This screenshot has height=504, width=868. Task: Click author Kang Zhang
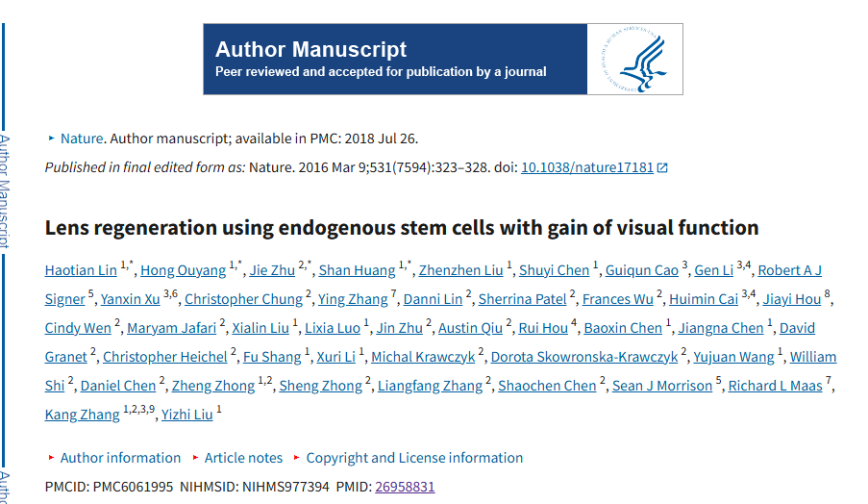click(83, 415)
